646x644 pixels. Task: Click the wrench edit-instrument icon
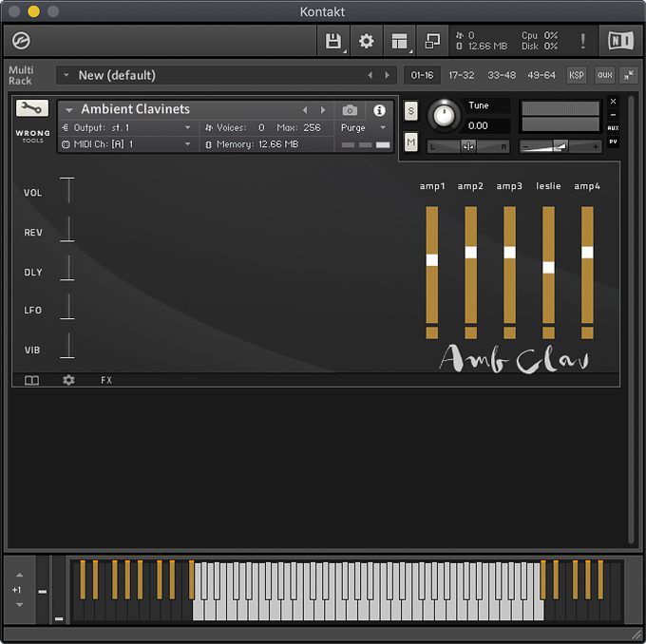tap(32, 109)
